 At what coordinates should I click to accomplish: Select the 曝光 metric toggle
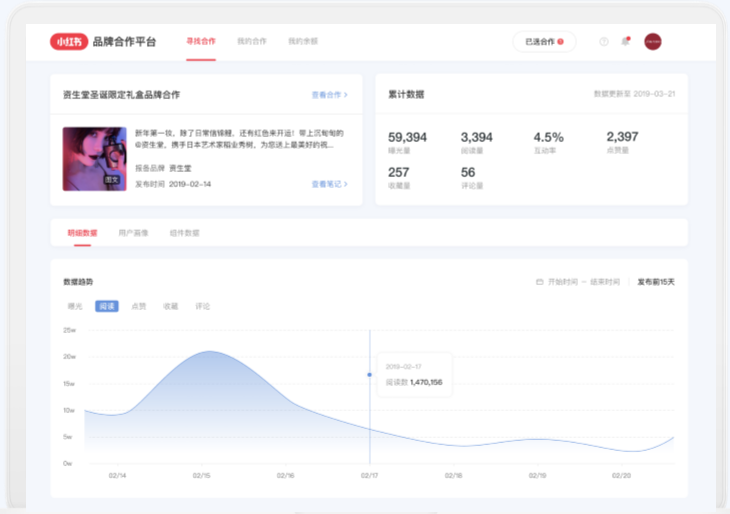point(75,306)
